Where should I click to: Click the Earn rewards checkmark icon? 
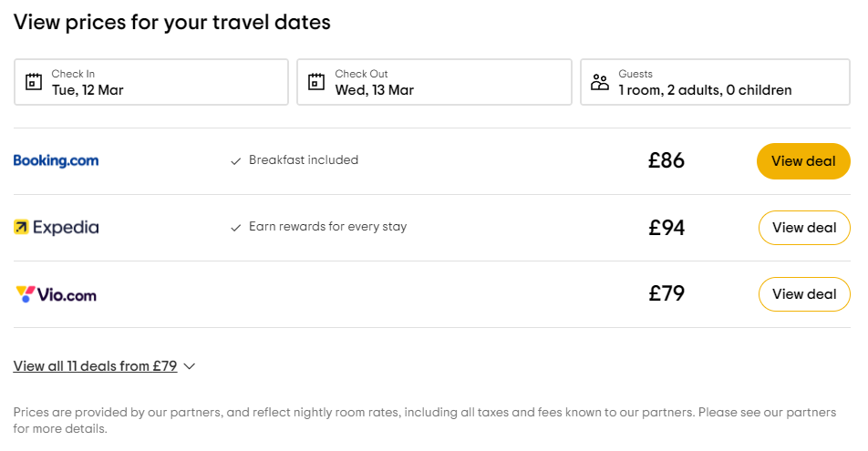[236, 228]
